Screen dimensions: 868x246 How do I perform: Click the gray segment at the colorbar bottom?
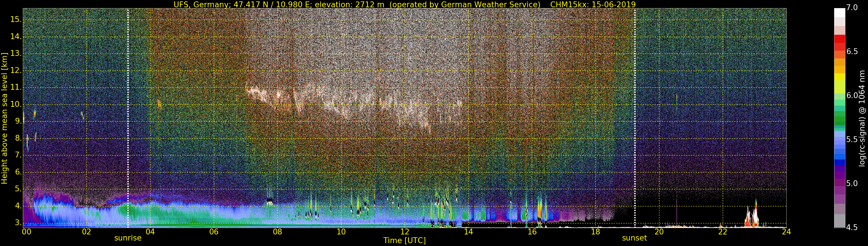(839, 221)
